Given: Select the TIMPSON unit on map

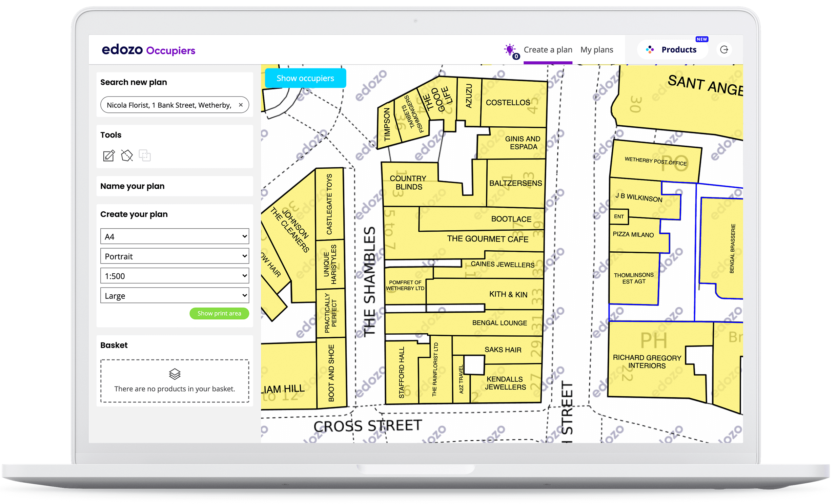Looking at the screenshot, I should click(x=387, y=125).
